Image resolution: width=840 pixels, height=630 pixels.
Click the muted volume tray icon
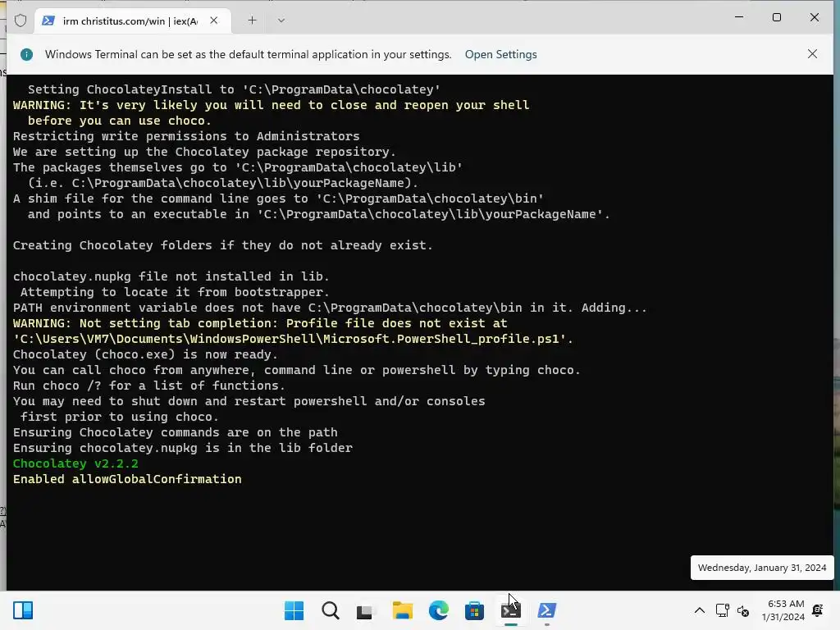[x=743, y=610]
